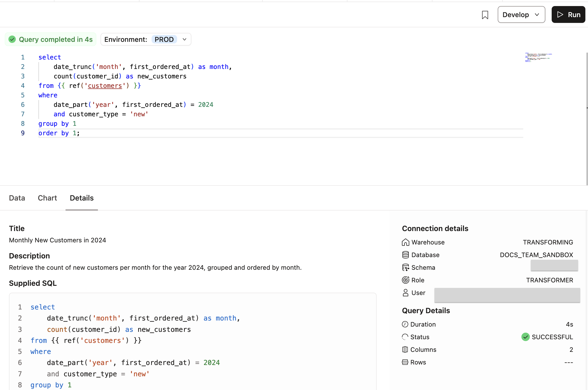Click the Warehouse house icon
The width and height of the screenshot is (588, 390).
405,242
